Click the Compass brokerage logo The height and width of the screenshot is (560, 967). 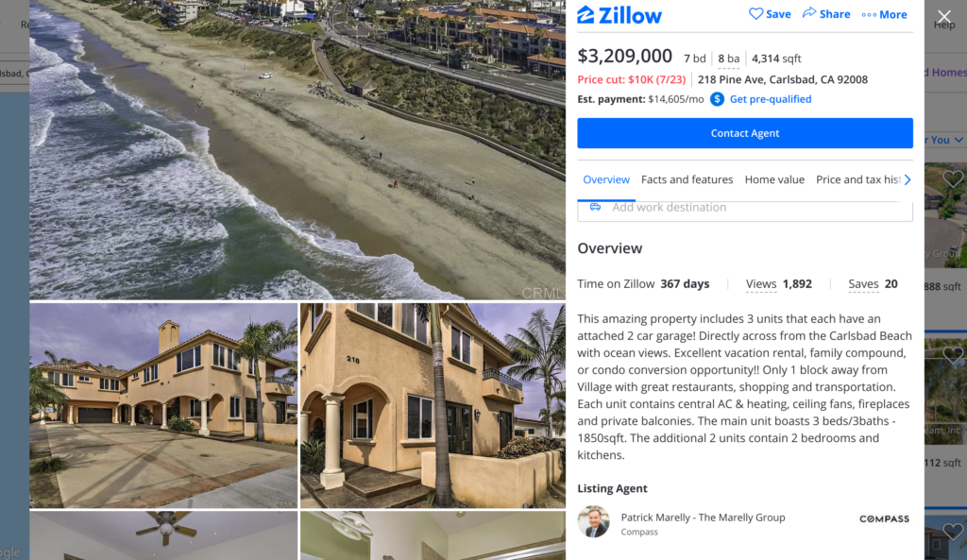point(884,518)
